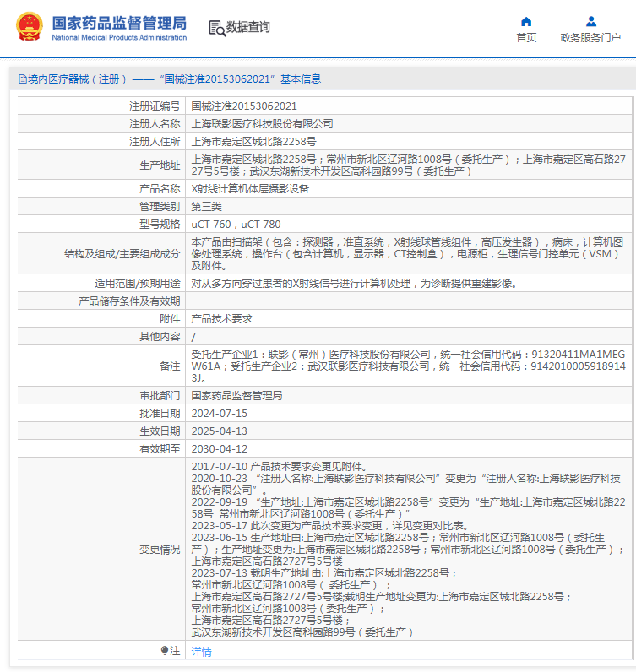Screen dimensions: 636x672
Task: Open the 详情 details link
Action: tap(201, 652)
